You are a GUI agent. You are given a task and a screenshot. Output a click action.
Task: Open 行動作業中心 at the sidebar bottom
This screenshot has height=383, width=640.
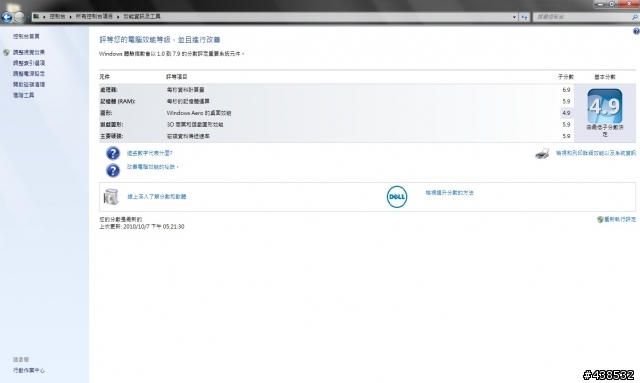(29, 370)
